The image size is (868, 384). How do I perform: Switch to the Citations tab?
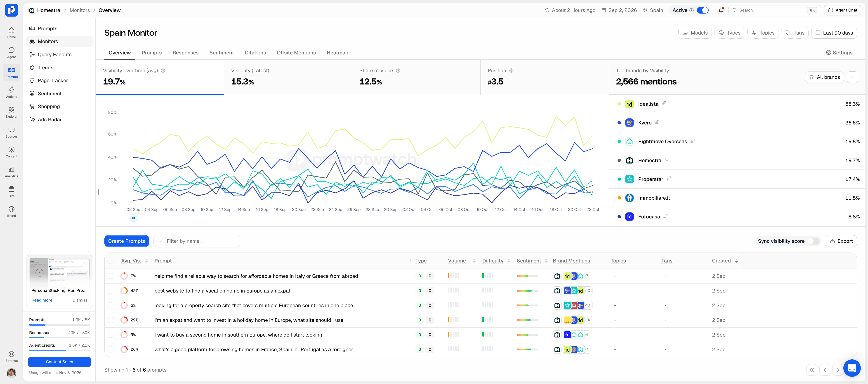tap(255, 53)
